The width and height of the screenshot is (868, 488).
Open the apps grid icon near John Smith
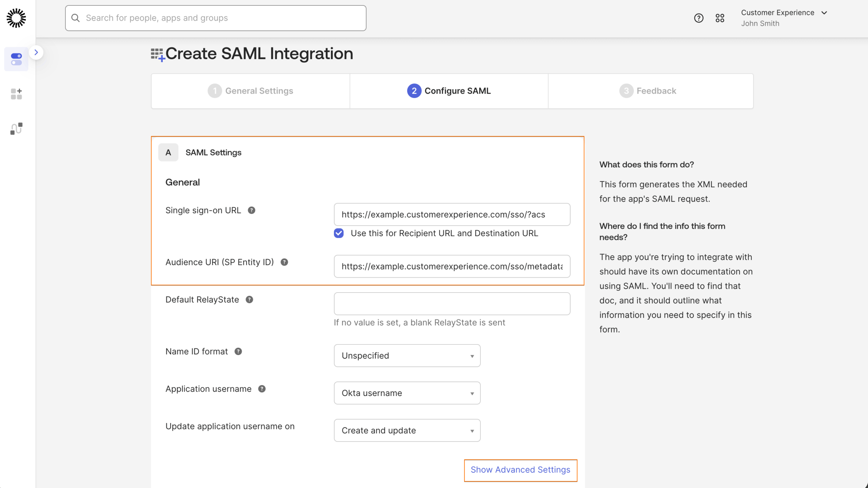[720, 18]
